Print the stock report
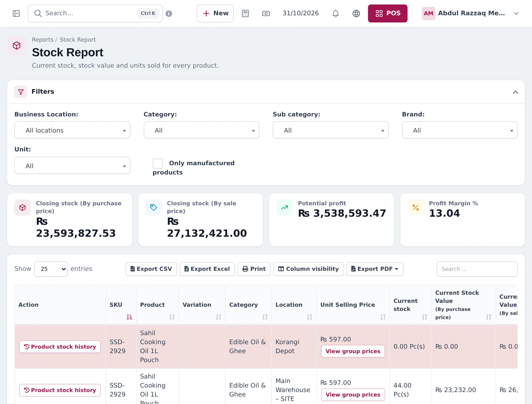This screenshot has height=404, width=532. [x=254, y=269]
